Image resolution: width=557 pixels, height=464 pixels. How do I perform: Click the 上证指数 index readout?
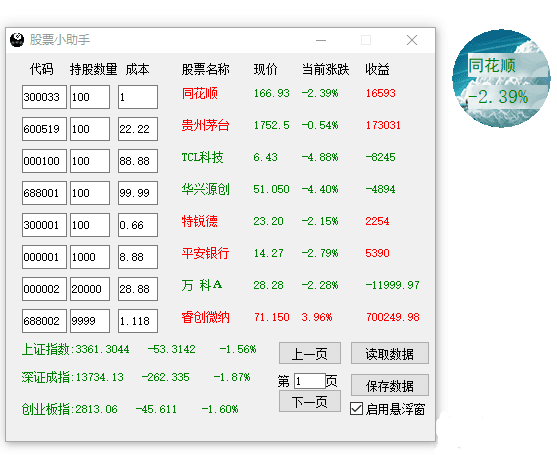click(139, 349)
